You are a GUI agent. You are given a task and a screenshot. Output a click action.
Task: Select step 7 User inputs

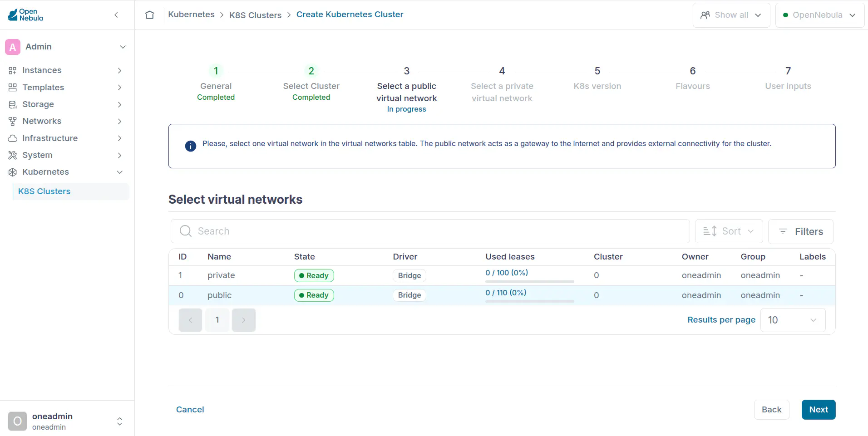tap(788, 78)
